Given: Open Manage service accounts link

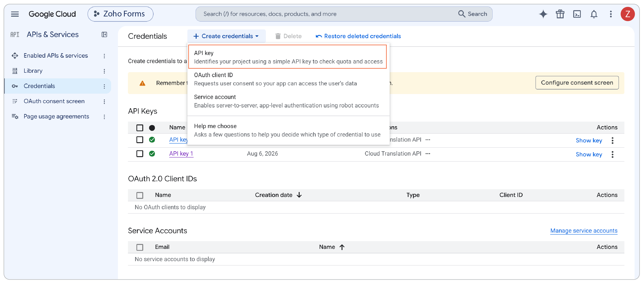Looking at the screenshot, I should point(583,231).
